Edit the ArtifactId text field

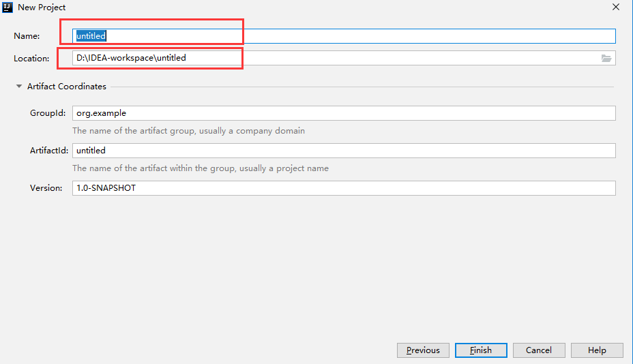click(x=344, y=150)
